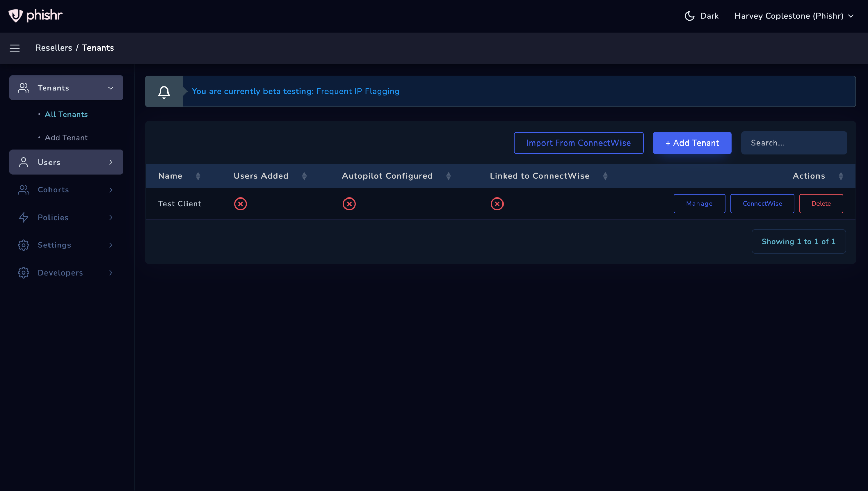The image size is (868, 491).
Task: Sort by the Autopilot Configured column arrows
Action: pyautogui.click(x=448, y=176)
